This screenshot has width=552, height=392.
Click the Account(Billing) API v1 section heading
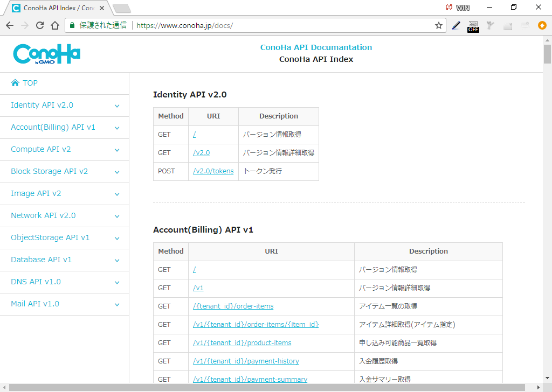pyautogui.click(x=203, y=230)
